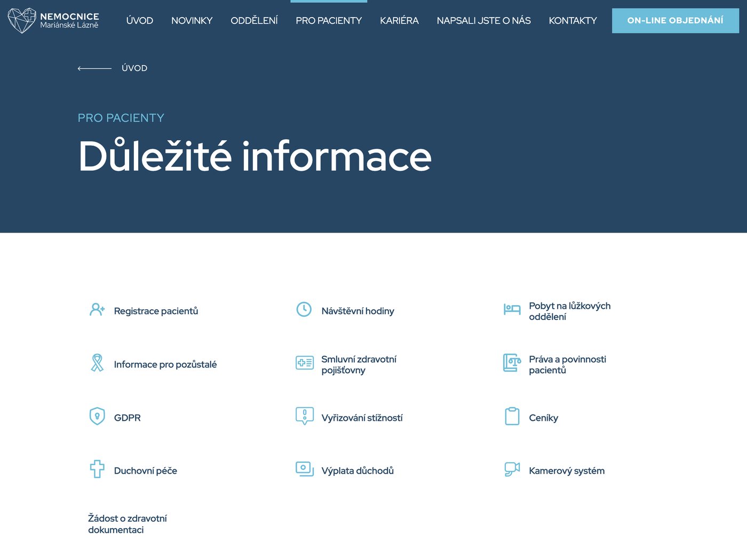Open the Výplata důchodů link

(357, 470)
